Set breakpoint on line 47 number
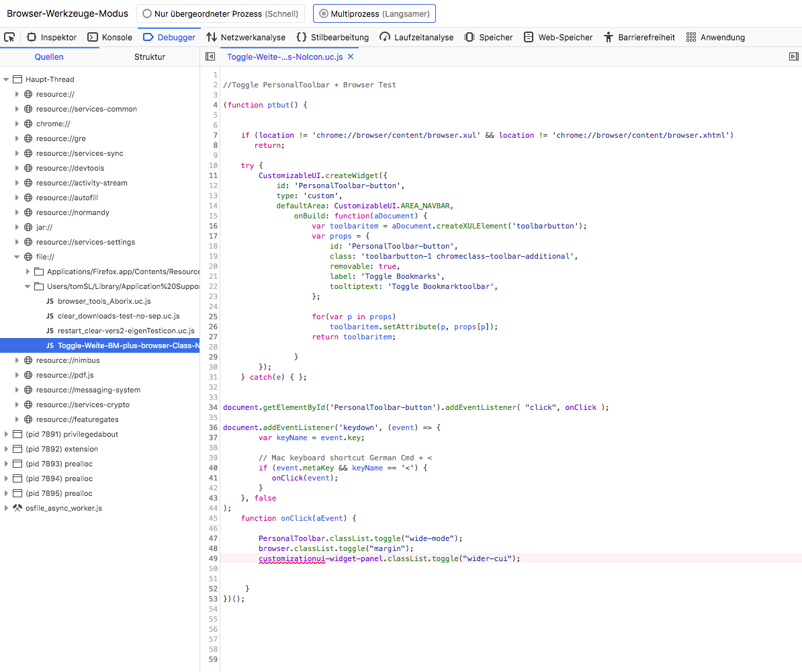802x672 pixels. pos(213,538)
